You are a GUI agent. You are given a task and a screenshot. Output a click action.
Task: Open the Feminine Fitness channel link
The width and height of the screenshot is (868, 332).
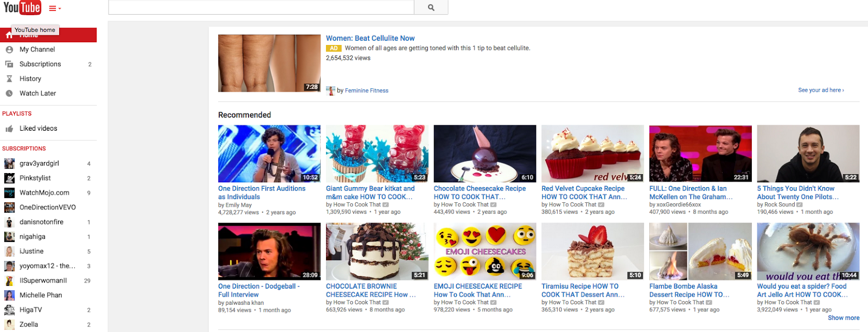(x=367, y=91)
